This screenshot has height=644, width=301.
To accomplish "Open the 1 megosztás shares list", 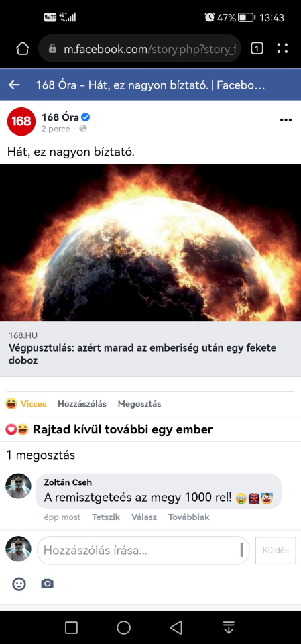I will (41, 455).
